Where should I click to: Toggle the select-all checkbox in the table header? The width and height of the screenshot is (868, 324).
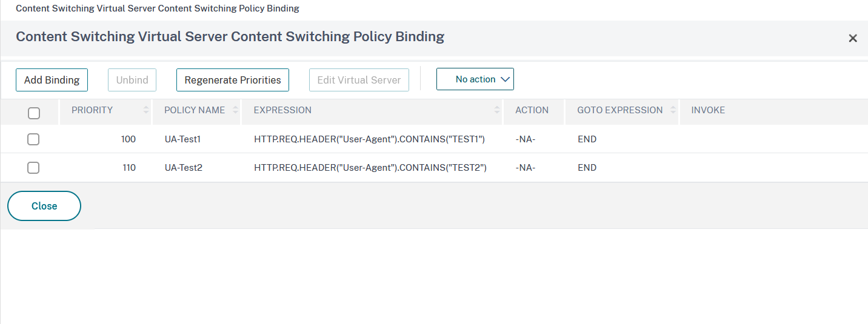point(34,113)
